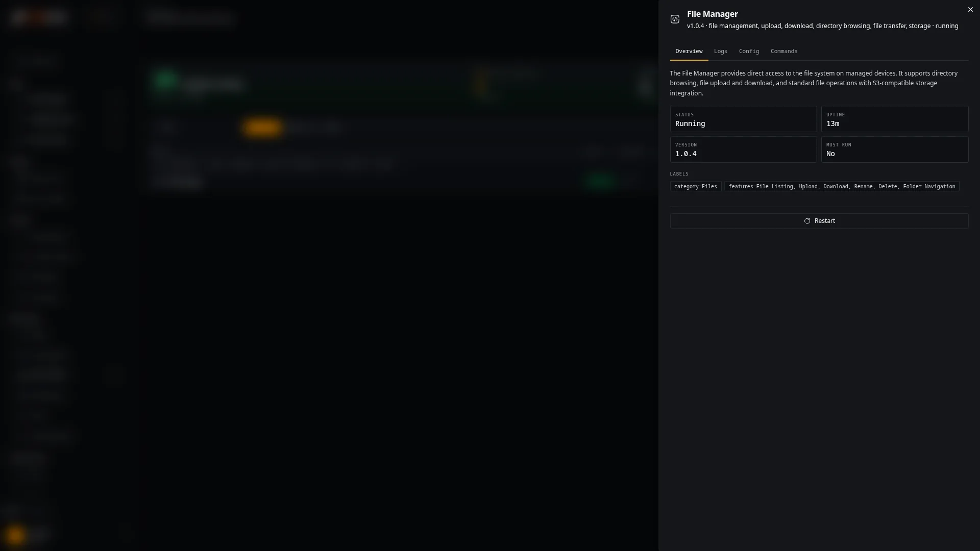Close the File Manager side panel
Viewport: 980px width, 551px height.
[970, 10]
